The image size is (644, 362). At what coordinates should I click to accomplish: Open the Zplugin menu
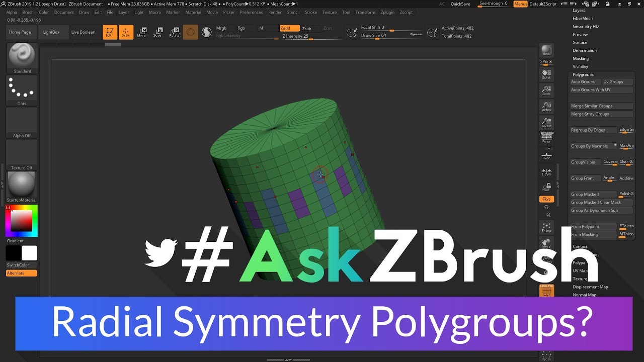[x=388, y=12]
